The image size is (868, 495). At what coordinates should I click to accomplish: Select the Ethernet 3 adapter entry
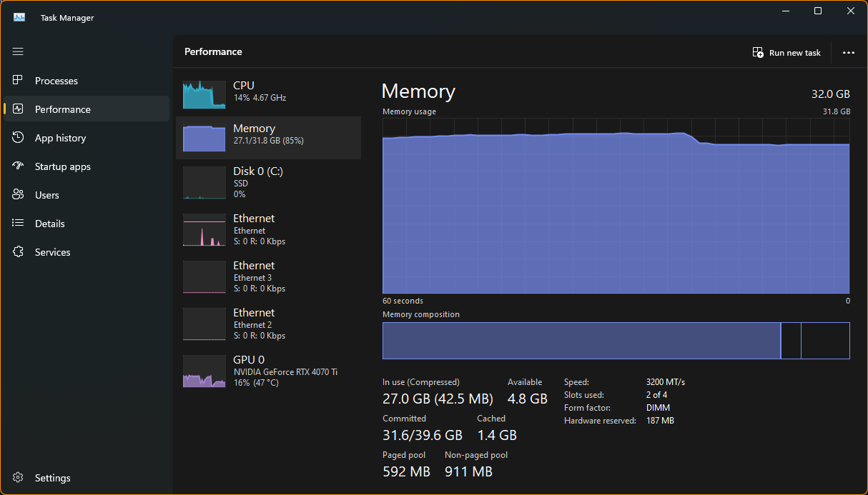pyautogui.click(x=268, y=277)
